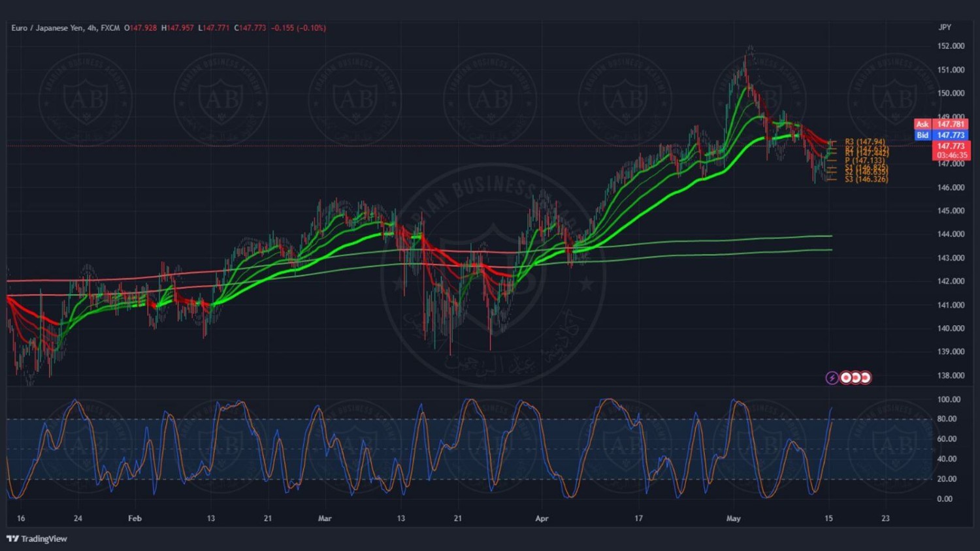The image size is (980, 551).
Task: Click the 138.000 price axis label
Action: click(951, 375)
